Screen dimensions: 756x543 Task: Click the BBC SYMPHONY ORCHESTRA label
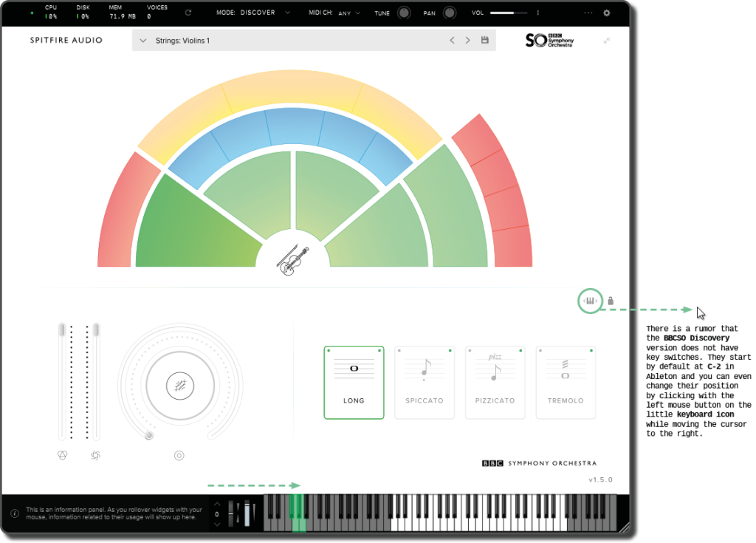[540, 463]
